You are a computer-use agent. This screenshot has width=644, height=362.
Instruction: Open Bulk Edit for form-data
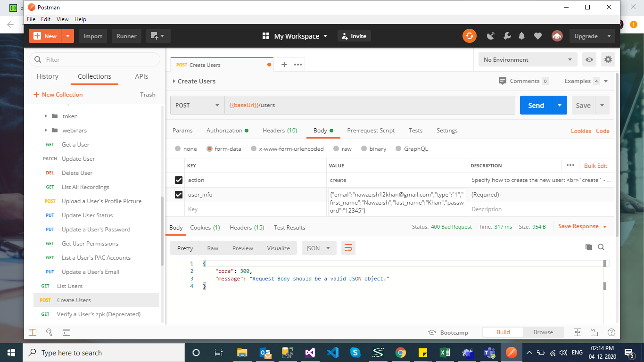(x=595, y=165)
